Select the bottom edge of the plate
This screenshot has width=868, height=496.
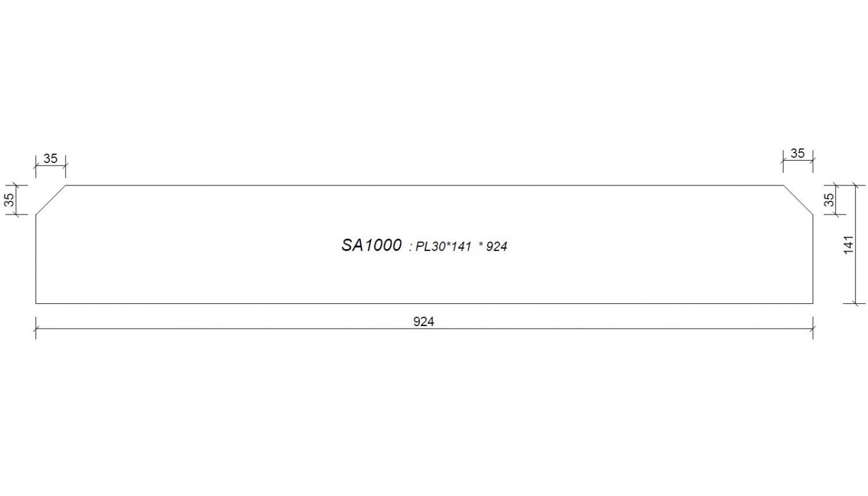click(424, 303)
